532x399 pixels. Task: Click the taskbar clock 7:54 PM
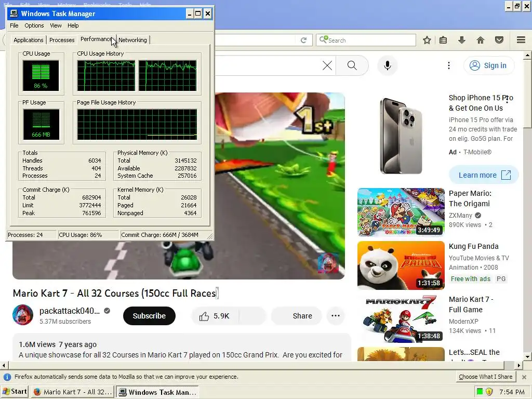point(512,392)
